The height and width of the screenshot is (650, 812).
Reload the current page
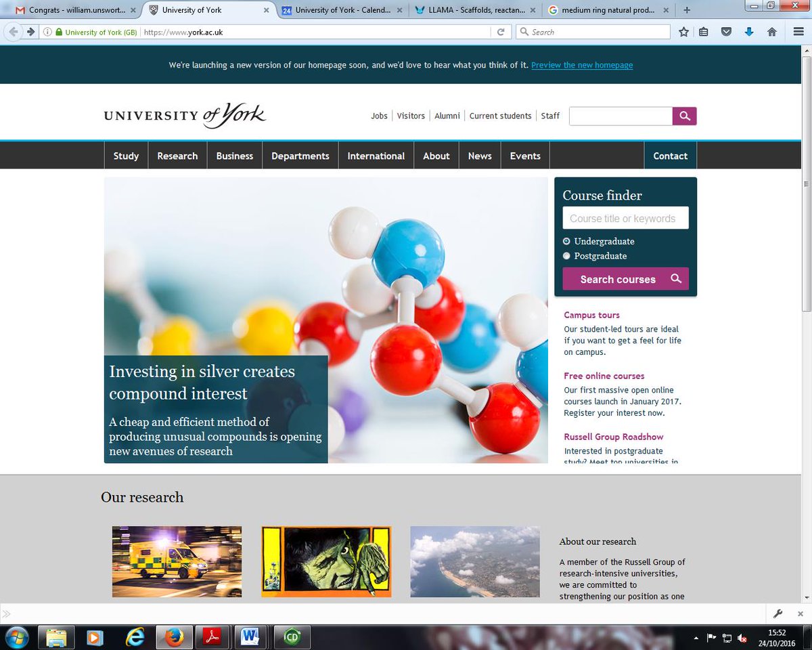point(501,32)
